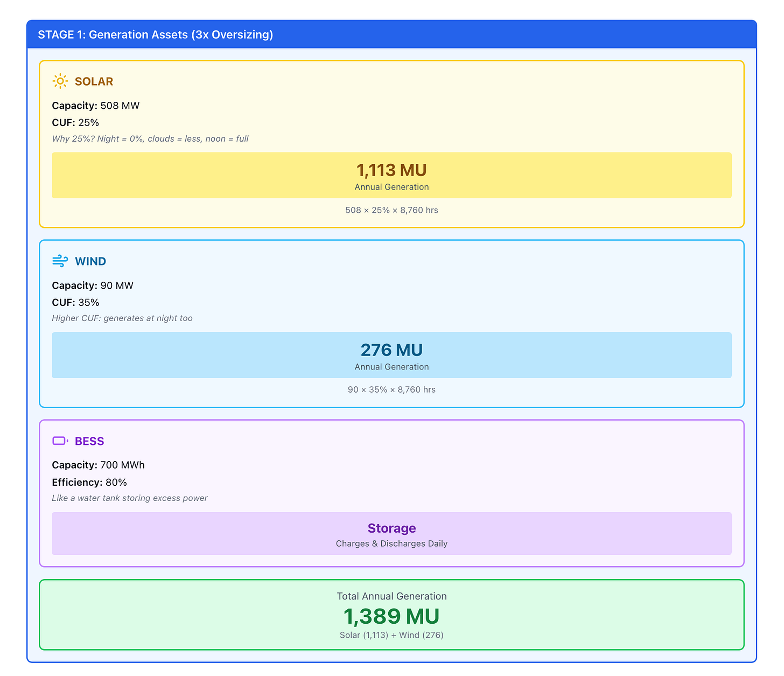Viewport: 784px width, 676px height.
Task: Click Solar 'Capacity: 508 MW' line
Action: [96, 106]
